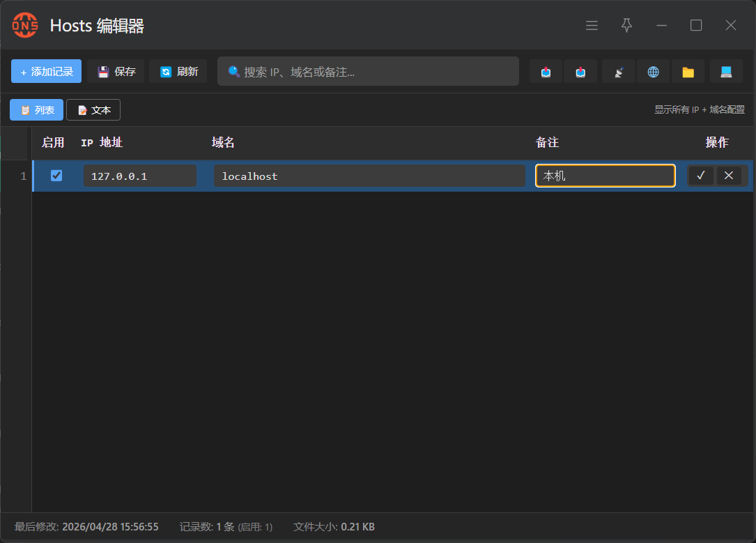Confirm row edit with checkmark button
Image resolution: width=756 pixels, height=543 pixels.
(x=700, y=176)
